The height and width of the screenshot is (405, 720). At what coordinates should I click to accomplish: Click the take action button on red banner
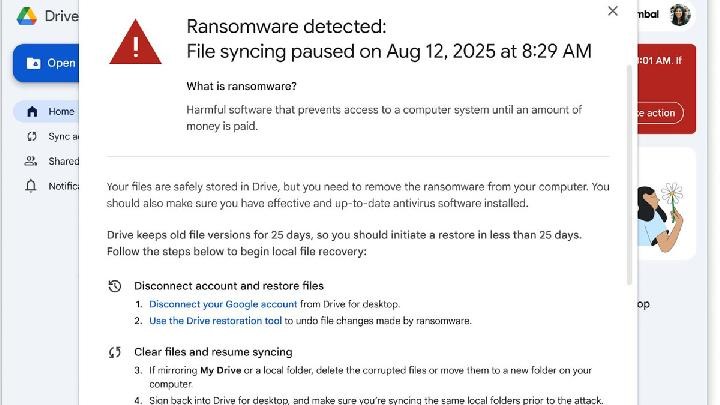coord(661,113)
